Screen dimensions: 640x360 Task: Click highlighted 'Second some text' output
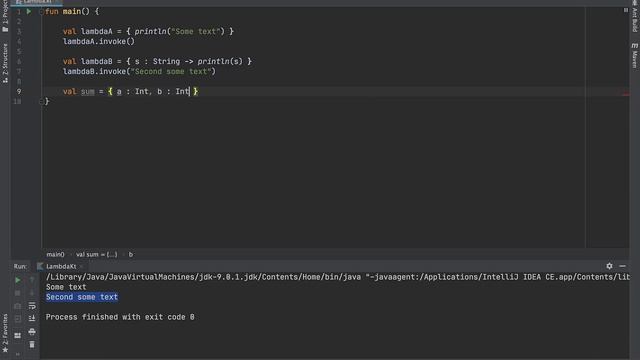click(82, 297)
